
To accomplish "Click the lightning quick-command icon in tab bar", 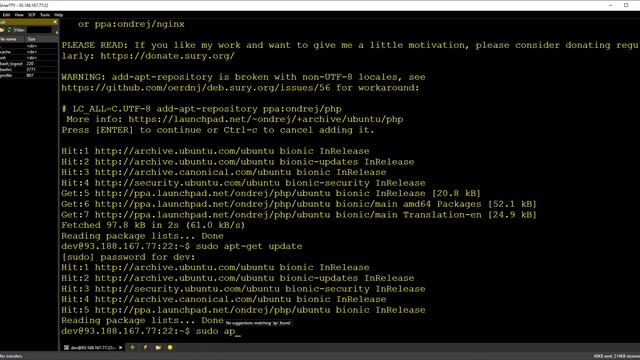I will tap(145, 347).
